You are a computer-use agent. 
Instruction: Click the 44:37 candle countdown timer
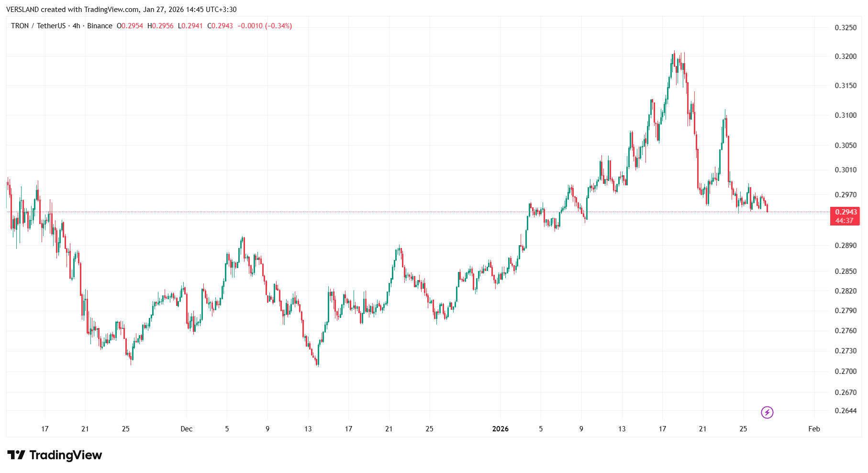click(845, 221)
